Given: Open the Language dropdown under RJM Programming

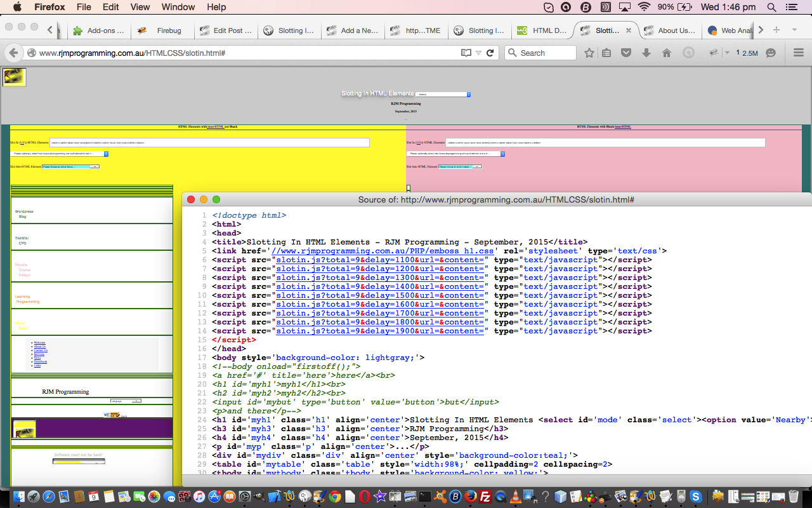Looking at the screenshot, I should coord(126,401).
